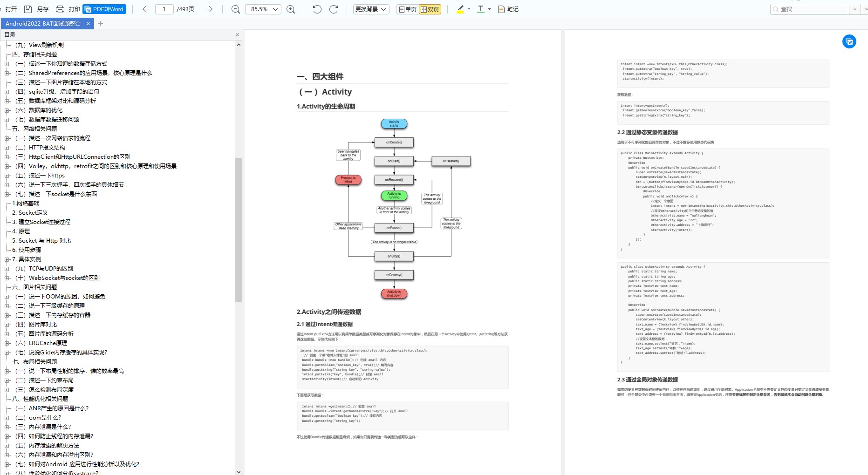Viewport: 868px width, 475px height.
Task: Expand (二) SharedPreferences的应用场景 node
Action: [x=7, y=73]
